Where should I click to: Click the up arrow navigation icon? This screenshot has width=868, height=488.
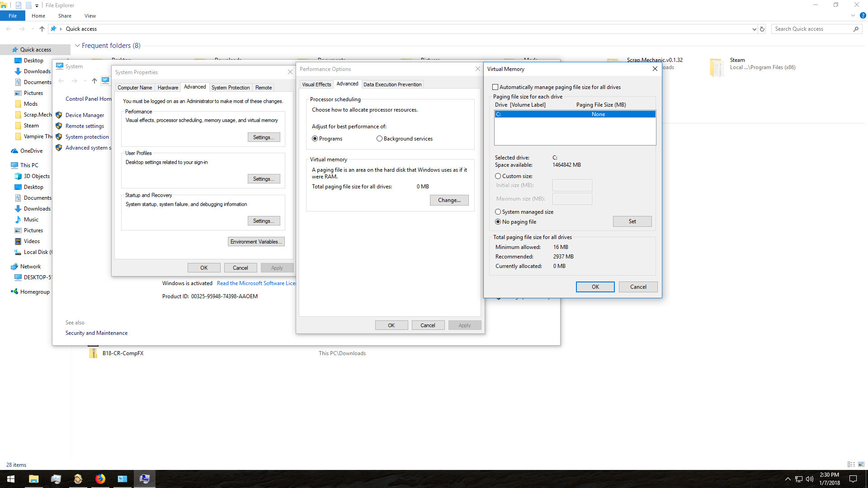coord(42,29)
